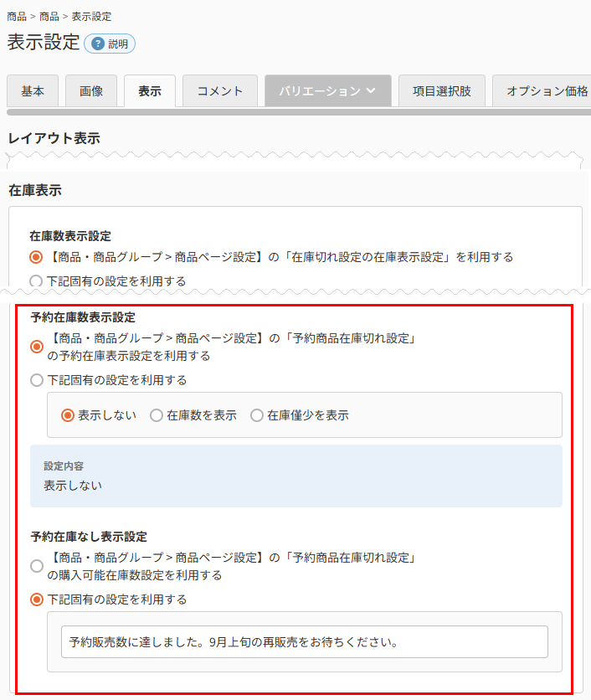Viewport: 591px width, 700px height.
Task: Choose the 在庫数を表示 radio button
Action: click(157, 415)
